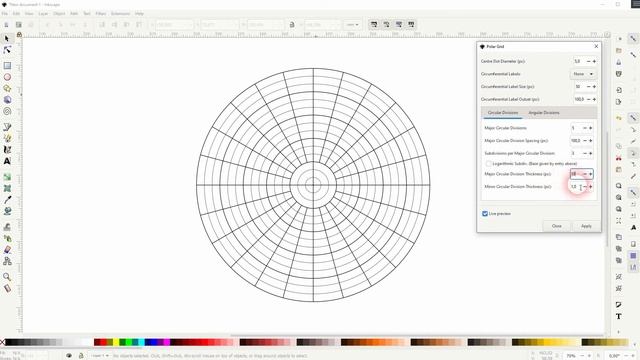The width and height of the screenshot is (640, 360).
Task: Open the Filters menu
Action: (101, 13)
